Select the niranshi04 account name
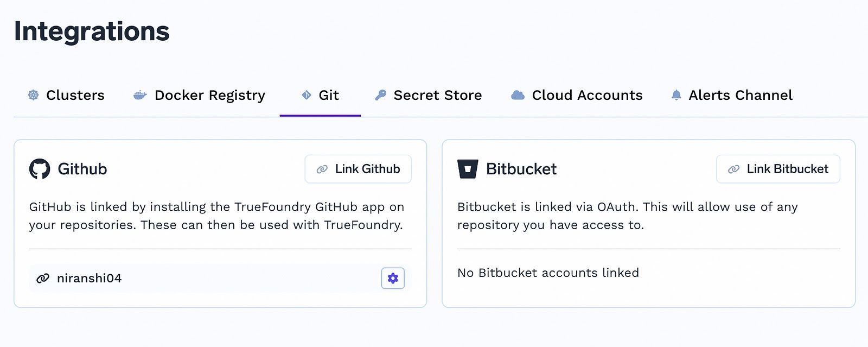 pyautogui.click(x=89, y=279)
